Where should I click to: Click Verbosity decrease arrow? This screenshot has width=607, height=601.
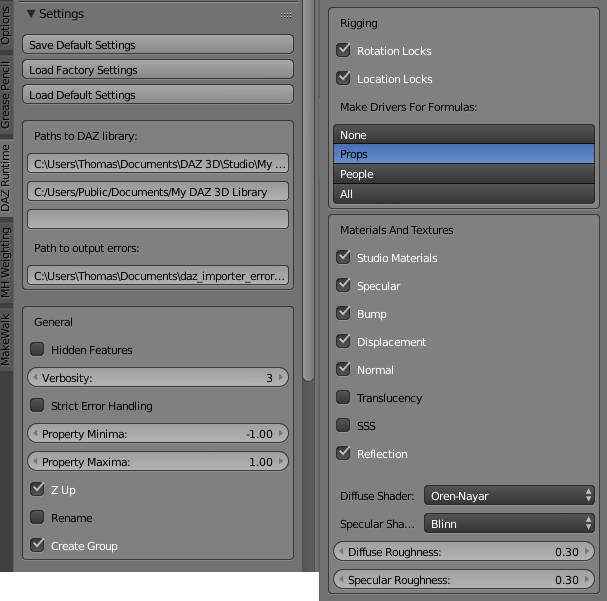click(x=35, y=377)
